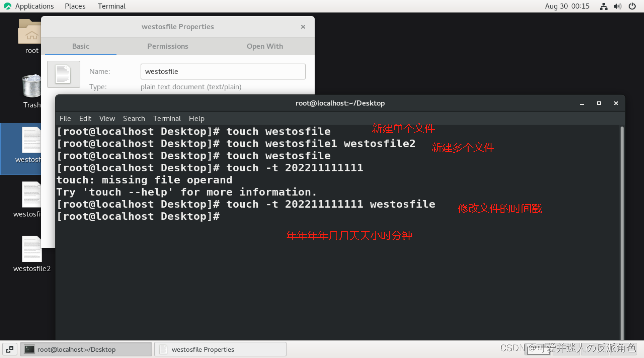Click the Applications activities logo icon
644x358 pixels.
7,6
